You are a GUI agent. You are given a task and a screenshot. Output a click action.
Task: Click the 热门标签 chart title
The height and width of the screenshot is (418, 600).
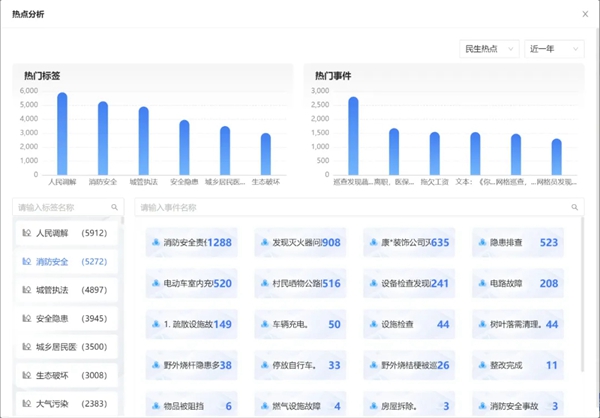point(42,76)
